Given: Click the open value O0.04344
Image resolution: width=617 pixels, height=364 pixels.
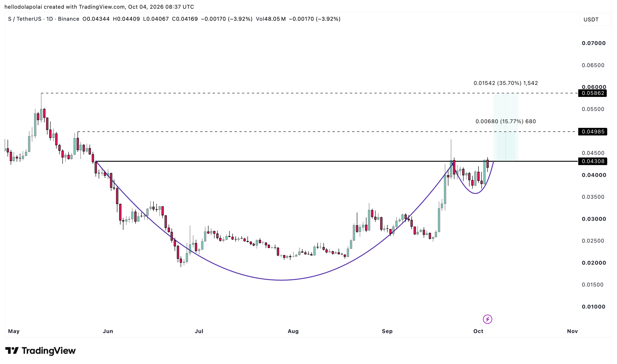Looking at the screenshot, I should [96, 19].
